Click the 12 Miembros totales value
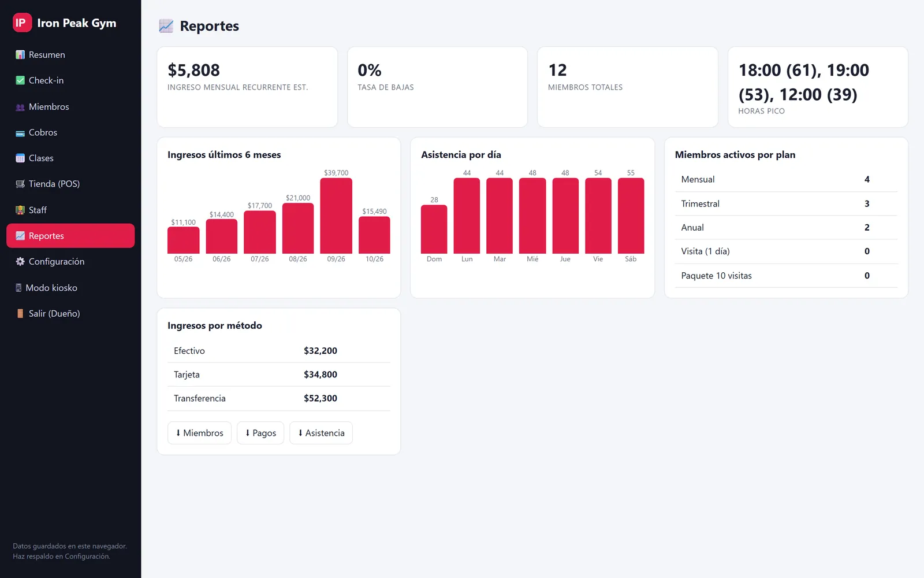924x578 pixels. pyautogui.click(x=557, y=71)
